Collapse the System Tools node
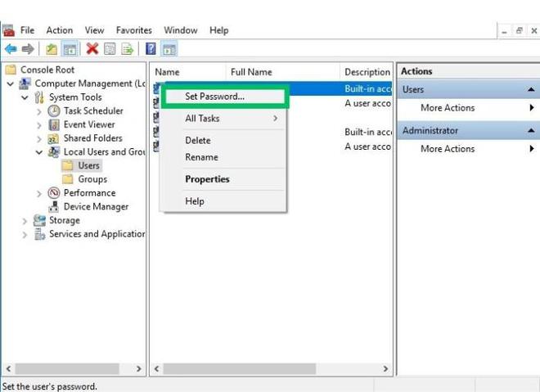The image size is (540, 392). coord(25,97)
